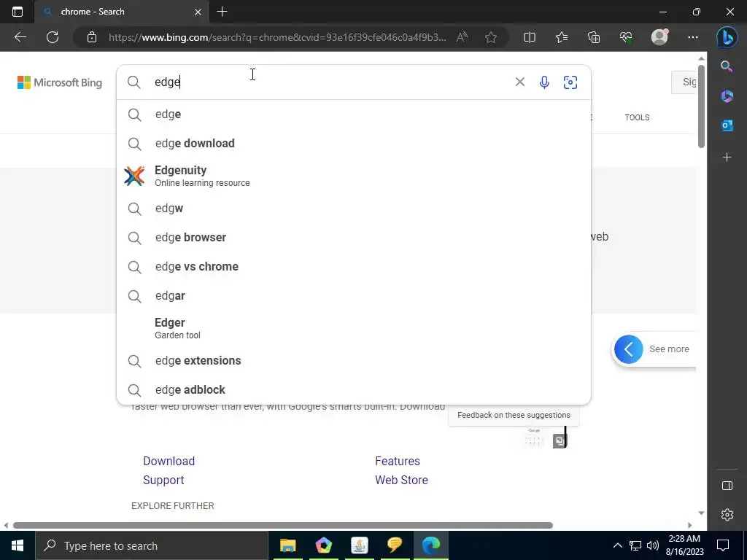Select the 'edgw' suggestion
The width and height of the screenshot is (747, 560).
354,209
